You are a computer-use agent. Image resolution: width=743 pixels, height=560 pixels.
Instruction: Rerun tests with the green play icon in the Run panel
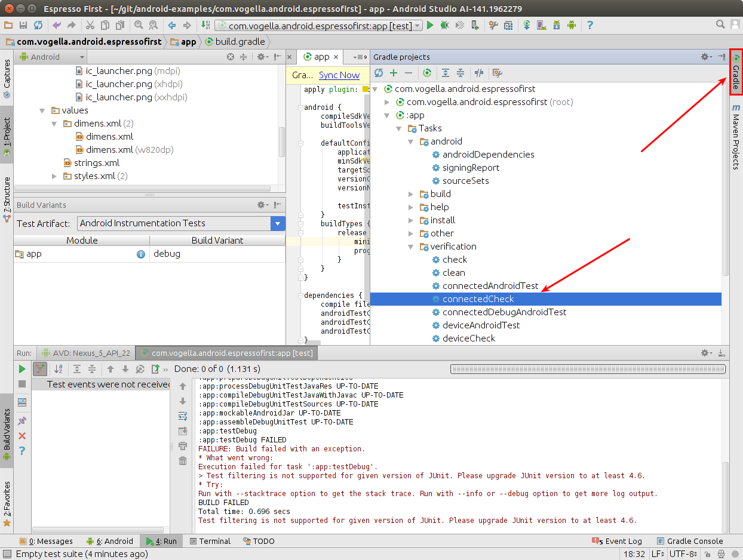(x=22, y=369)
